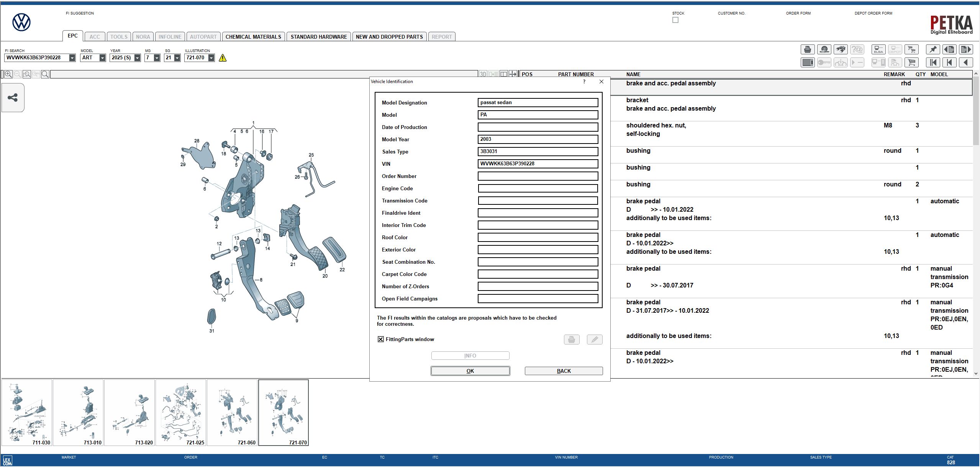Close the Vehicle Identification dialog
This screenshot has height=467, width=980.
(601, 82)
